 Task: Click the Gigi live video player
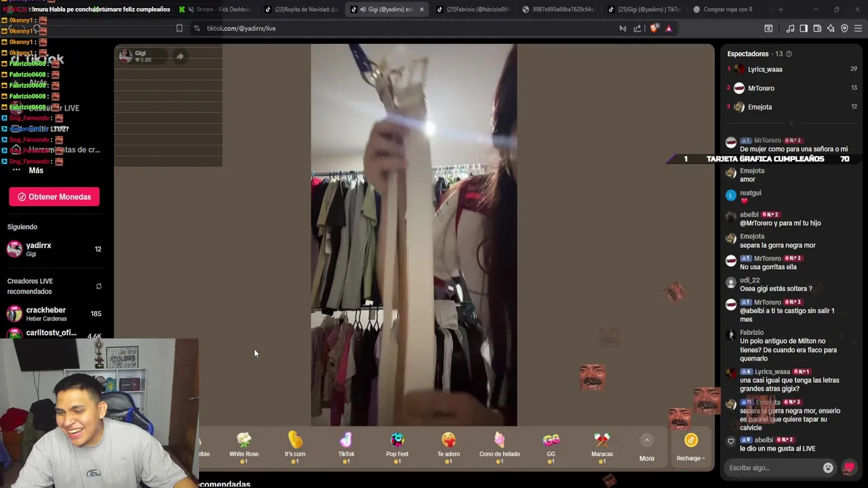414,235
